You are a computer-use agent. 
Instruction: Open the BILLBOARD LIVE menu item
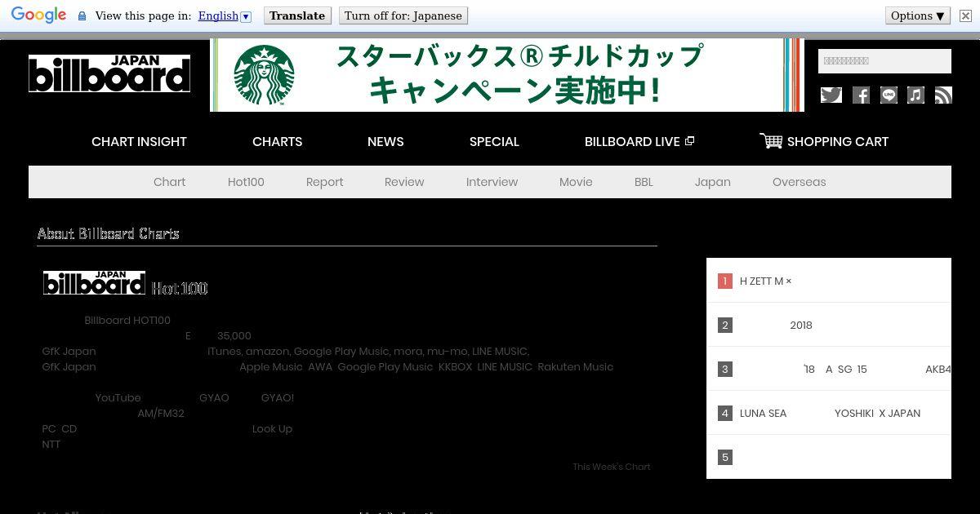coord(632,141)
